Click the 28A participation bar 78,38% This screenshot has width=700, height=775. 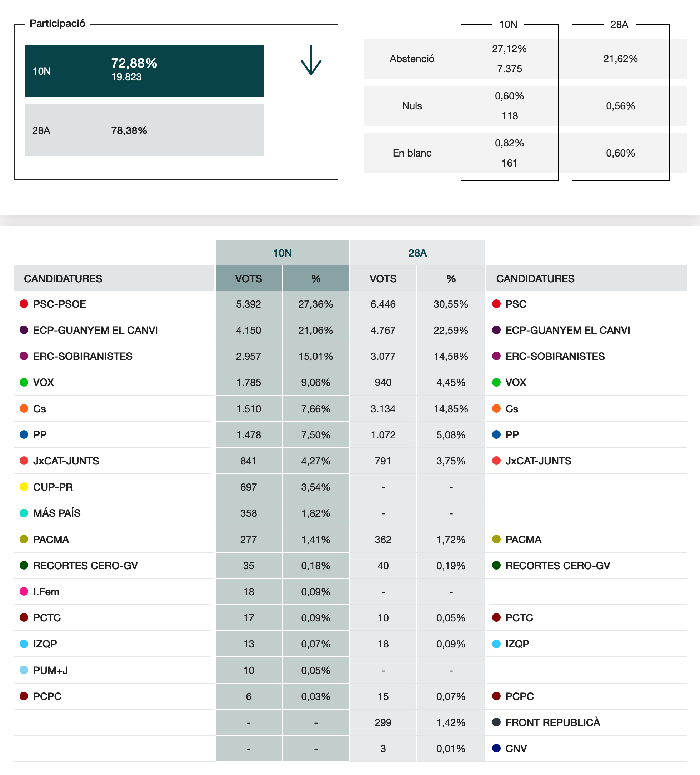pyautogui.click(x=144, y=130)
